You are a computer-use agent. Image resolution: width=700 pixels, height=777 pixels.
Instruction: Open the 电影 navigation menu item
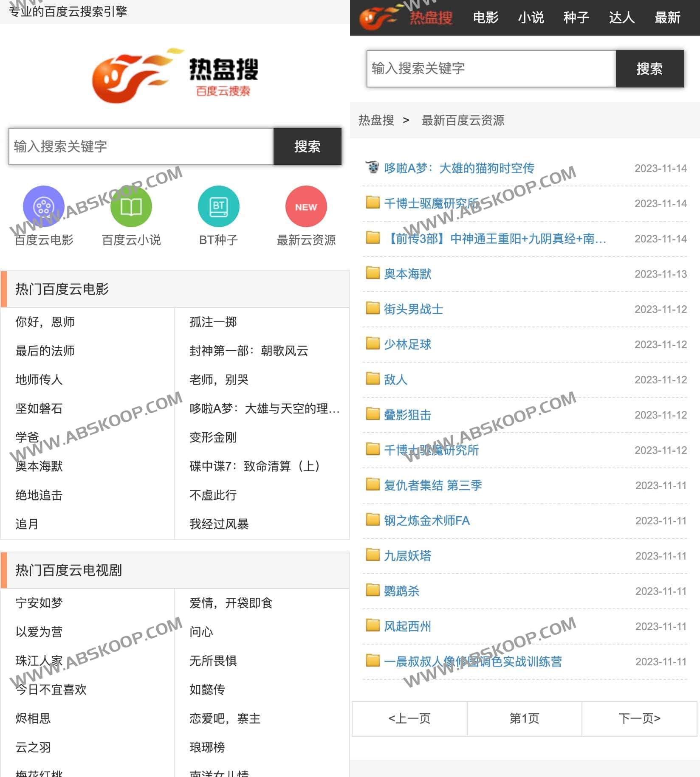tap(485, 18)
